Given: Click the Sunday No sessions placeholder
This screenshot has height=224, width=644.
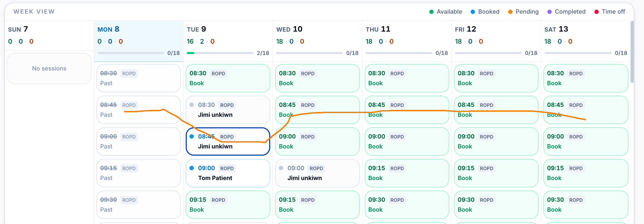Looking at the screenshot, I should coord(49,69).
